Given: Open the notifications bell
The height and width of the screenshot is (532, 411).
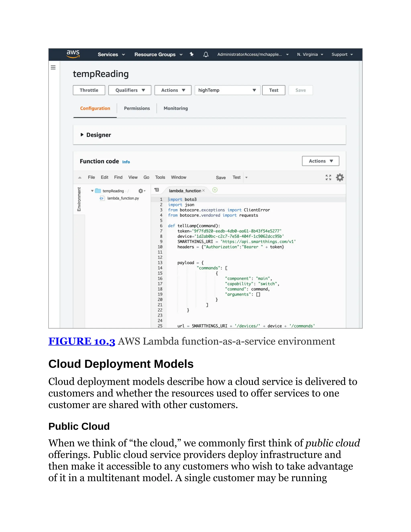Looking at the screenshot, I should pyautogui.click(x=206, y=54).
